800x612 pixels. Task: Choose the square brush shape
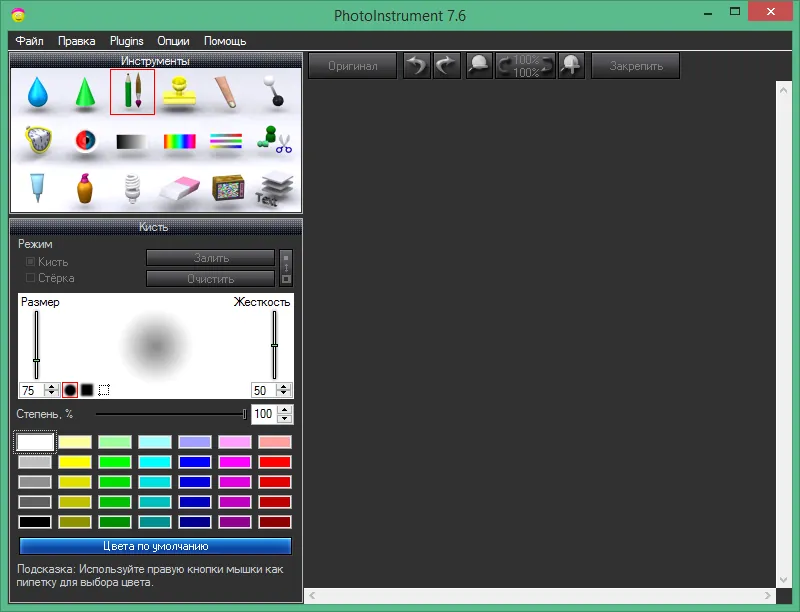coord(87,390)
